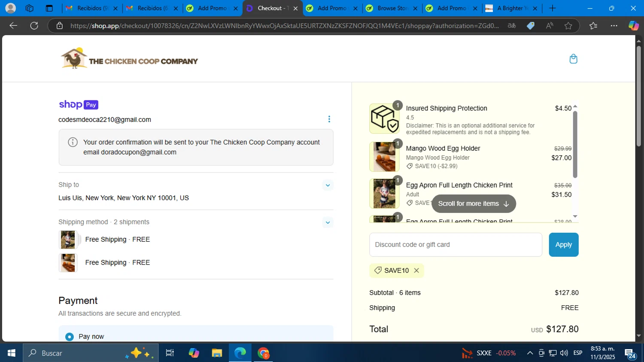644x362 pixels.
Task: Open the translate page icon
Action: (x=512, y=26)
